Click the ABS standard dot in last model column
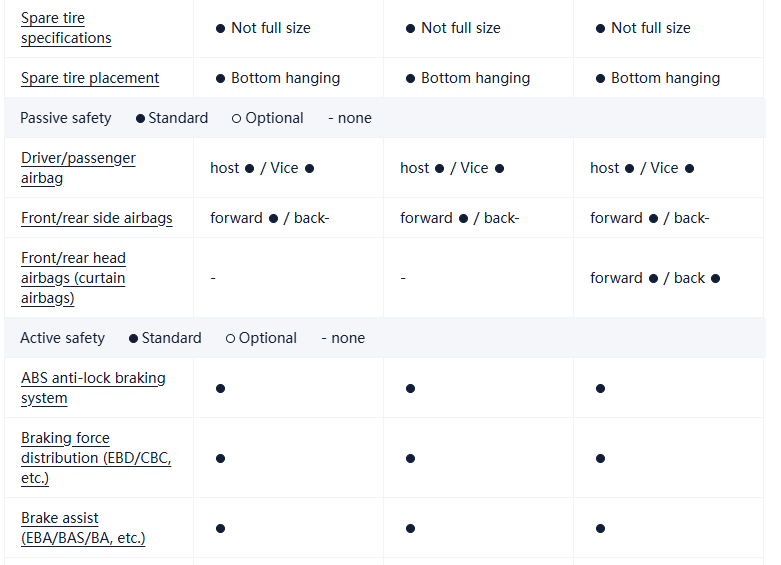The image size is (781, 565). tap(600, 388)
